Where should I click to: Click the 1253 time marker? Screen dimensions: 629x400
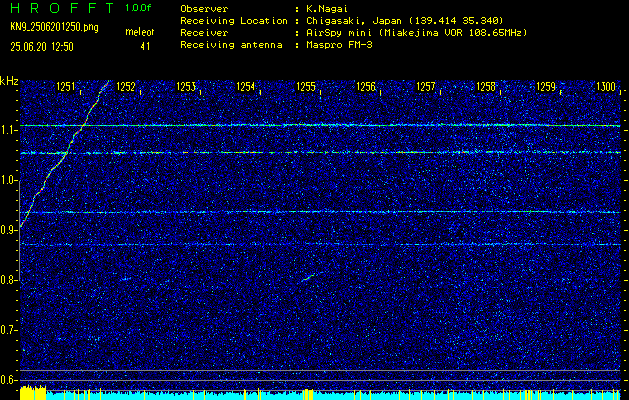186,87
